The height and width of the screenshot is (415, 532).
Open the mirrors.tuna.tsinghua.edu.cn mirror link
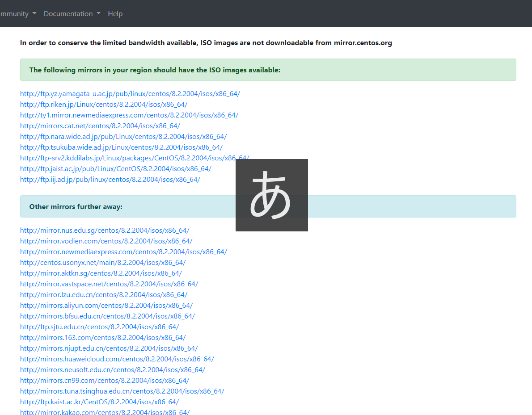pos(122,391)
